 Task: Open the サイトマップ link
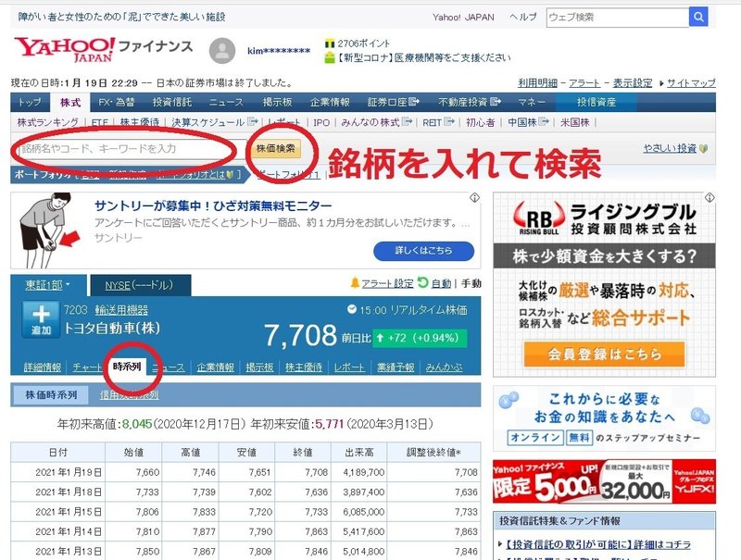point(691,83)
